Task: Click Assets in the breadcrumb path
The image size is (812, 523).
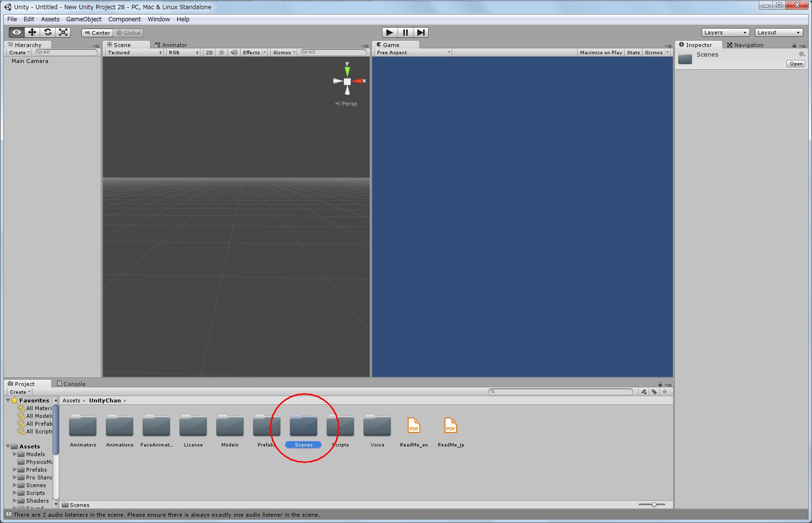Action: 71,400
